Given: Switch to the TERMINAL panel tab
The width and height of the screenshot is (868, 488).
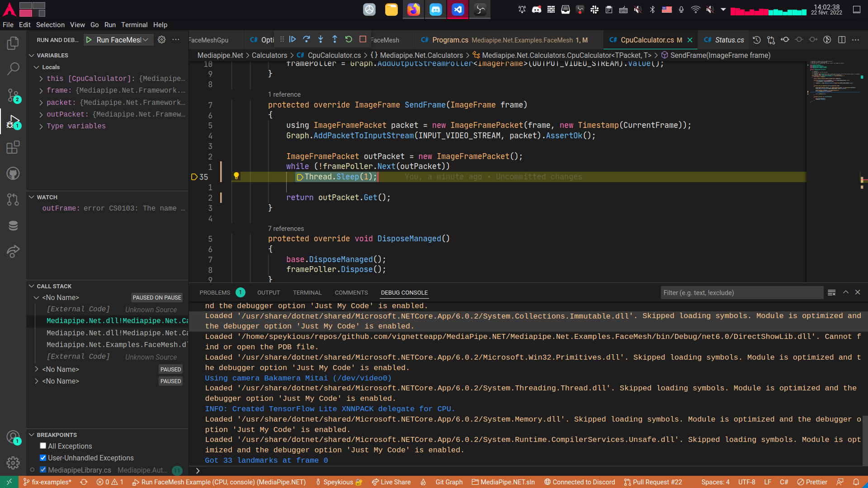Looking at the screenshot, I should [307, 292].
